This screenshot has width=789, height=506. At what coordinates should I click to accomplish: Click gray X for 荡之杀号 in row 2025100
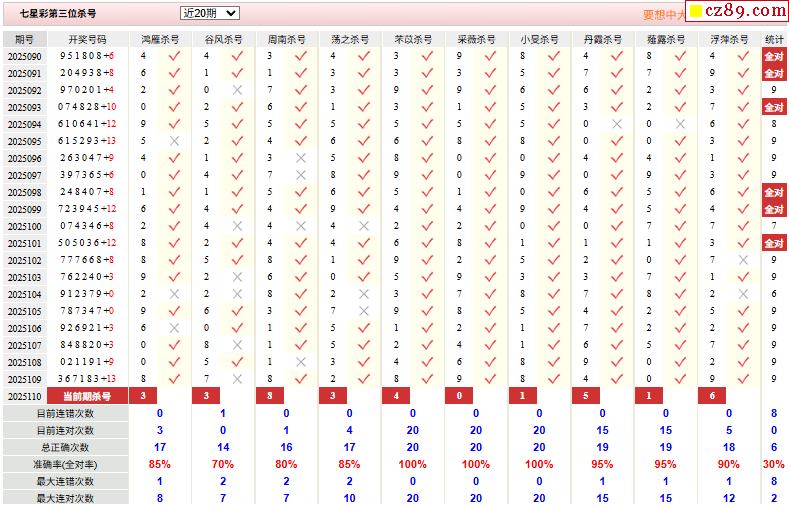(x=364, y=226)
